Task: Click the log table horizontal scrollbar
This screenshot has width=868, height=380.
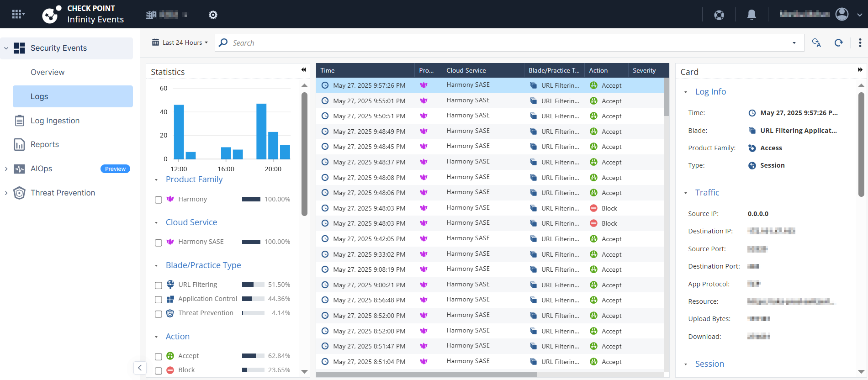Action: point(426,375)
